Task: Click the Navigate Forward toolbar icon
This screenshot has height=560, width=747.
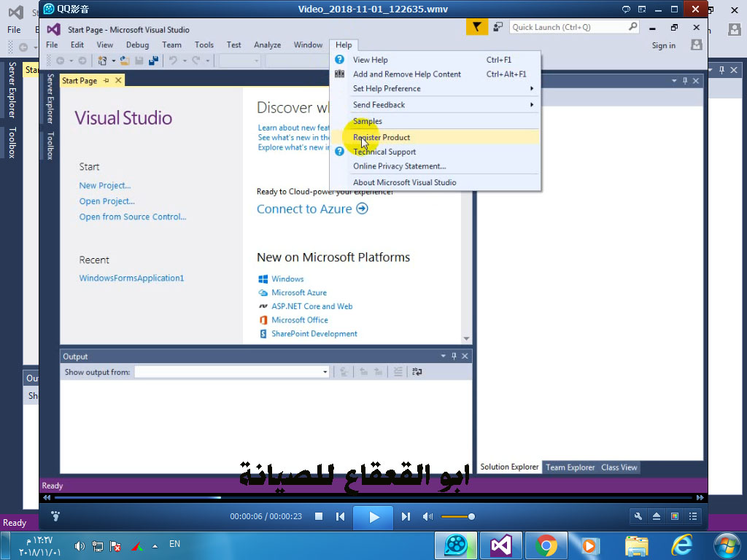Action: pyautogui.click(x=82, y=61)
